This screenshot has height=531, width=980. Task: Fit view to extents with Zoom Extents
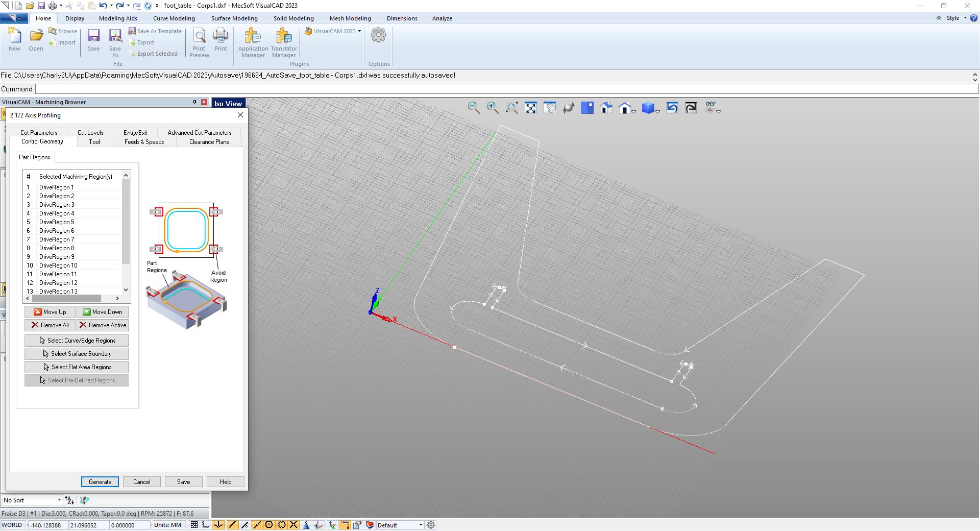531,108
